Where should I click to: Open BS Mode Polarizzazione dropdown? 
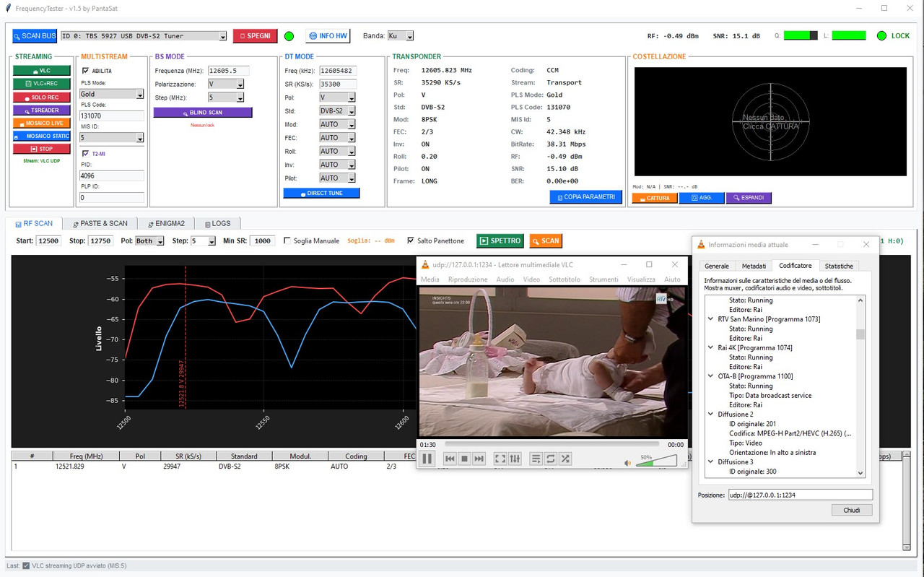240,84
